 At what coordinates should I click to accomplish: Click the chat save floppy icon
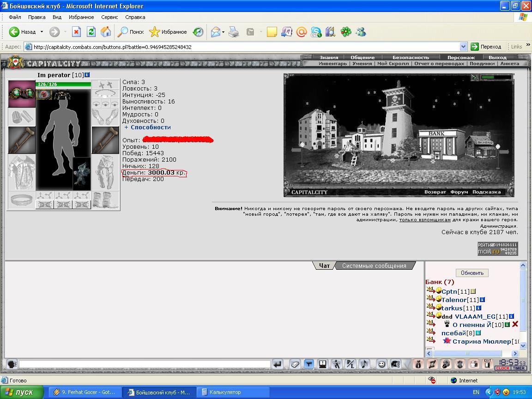tap(322, 364)
